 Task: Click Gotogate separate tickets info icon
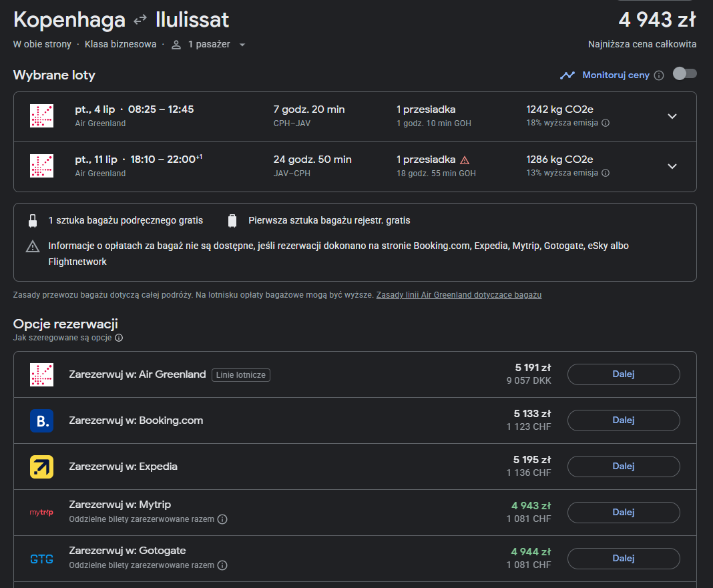pos(222,565)
